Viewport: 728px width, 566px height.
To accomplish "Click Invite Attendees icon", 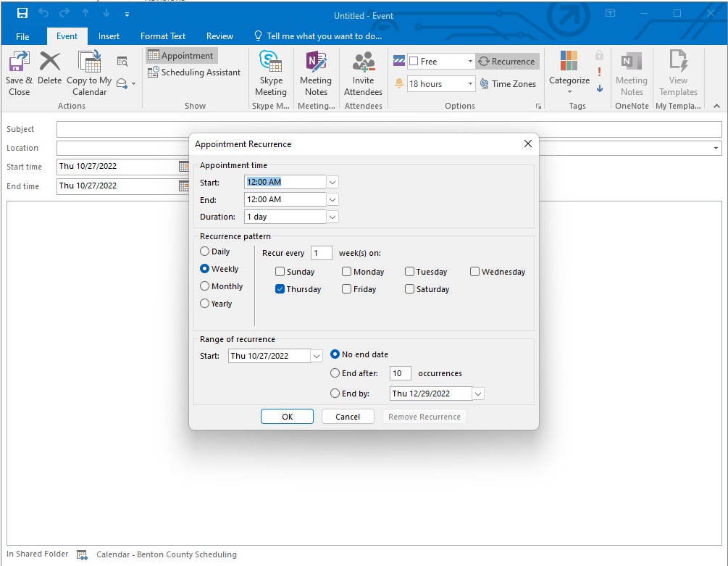I will tap(363, 62).
